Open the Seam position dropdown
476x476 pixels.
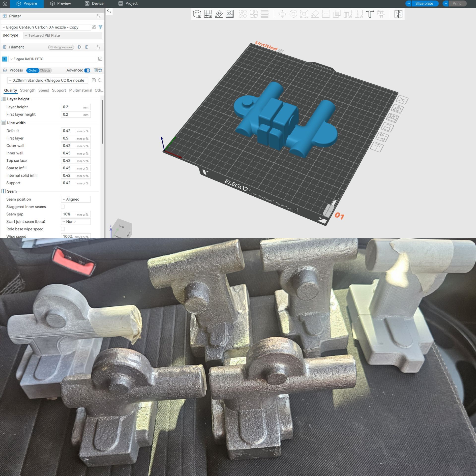76,199
